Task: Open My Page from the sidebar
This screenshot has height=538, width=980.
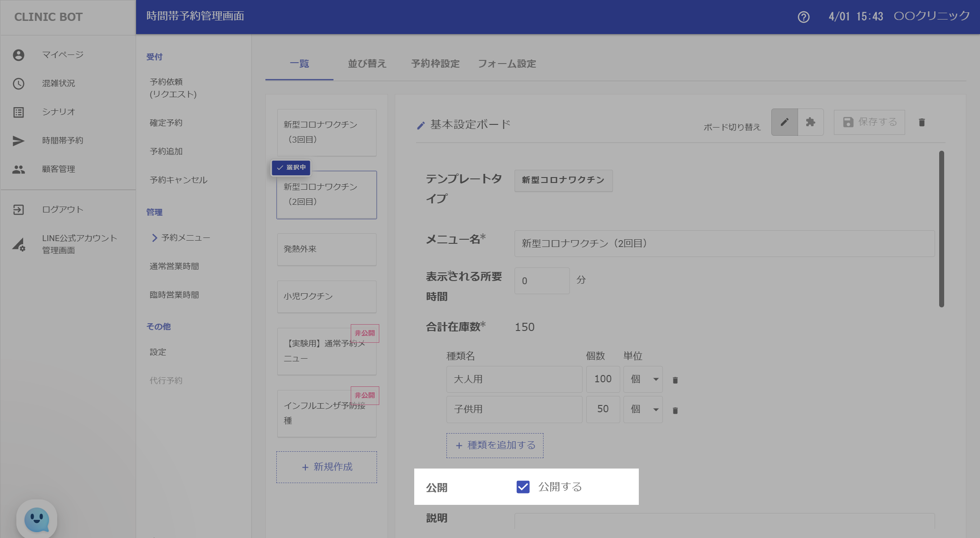Action: pyautogui.click(x=63, y=55)
